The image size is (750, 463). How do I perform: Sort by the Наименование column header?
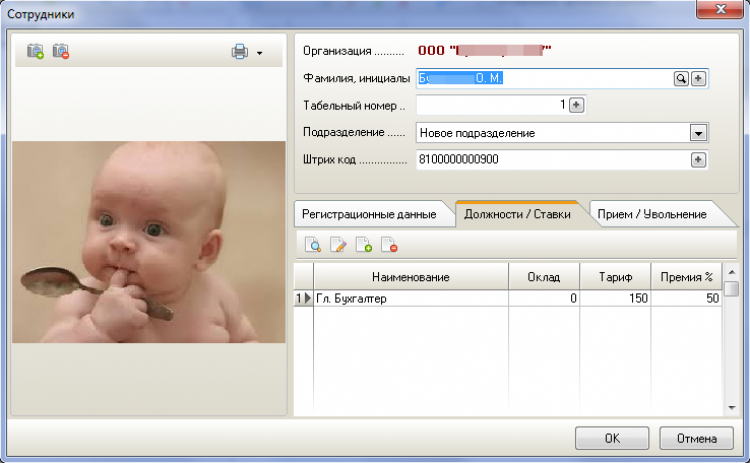(x=411, y=277)
